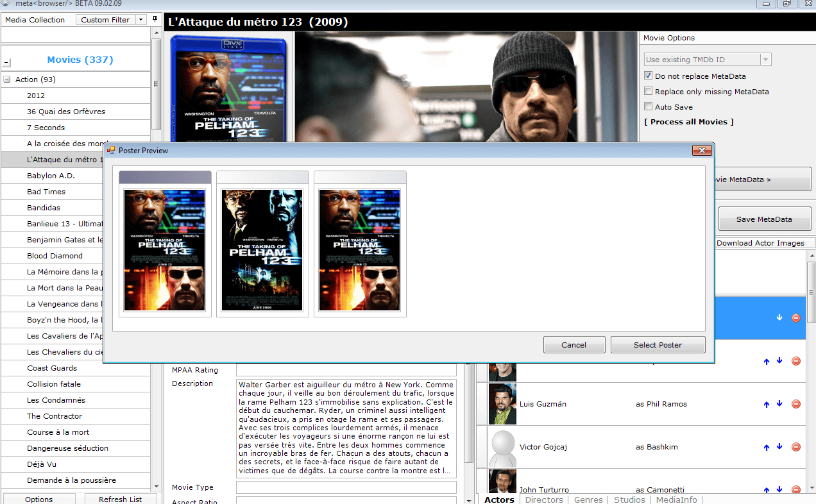Collapse the Movies (337) root node
The width and height of the screenshot is (816, 504).
pyautogui.click(x=7, y=63)
